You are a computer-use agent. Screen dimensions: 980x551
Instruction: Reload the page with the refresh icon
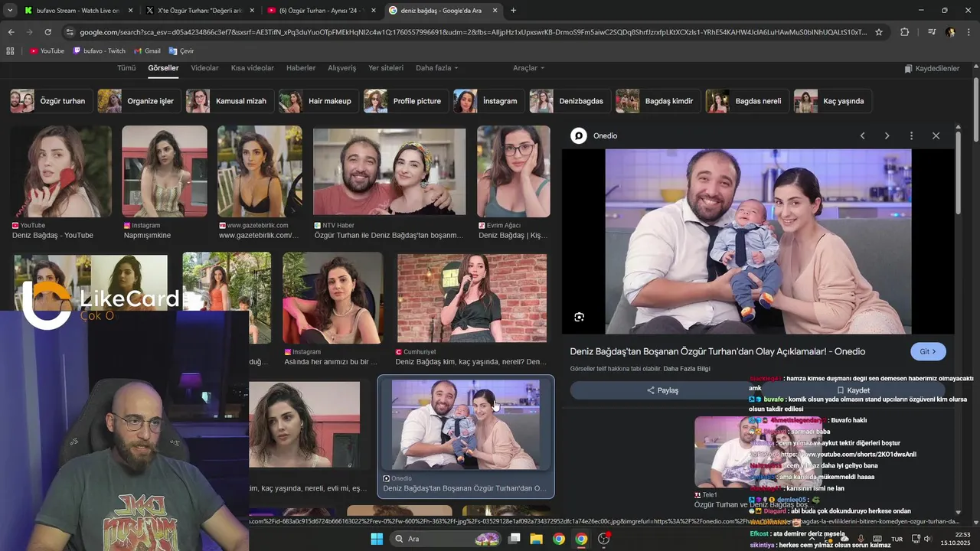pos(47,32)
